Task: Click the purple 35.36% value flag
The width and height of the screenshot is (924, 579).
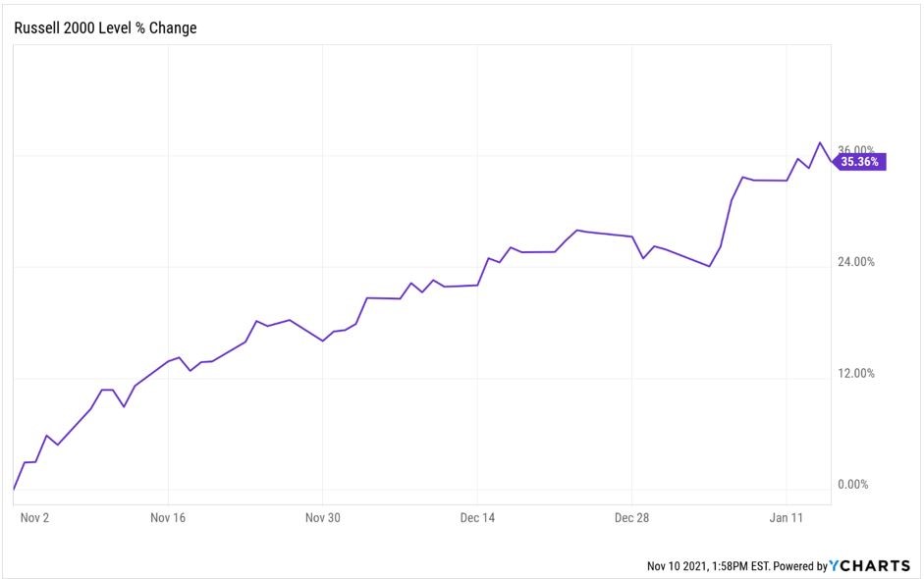Action: coord(860,162)
